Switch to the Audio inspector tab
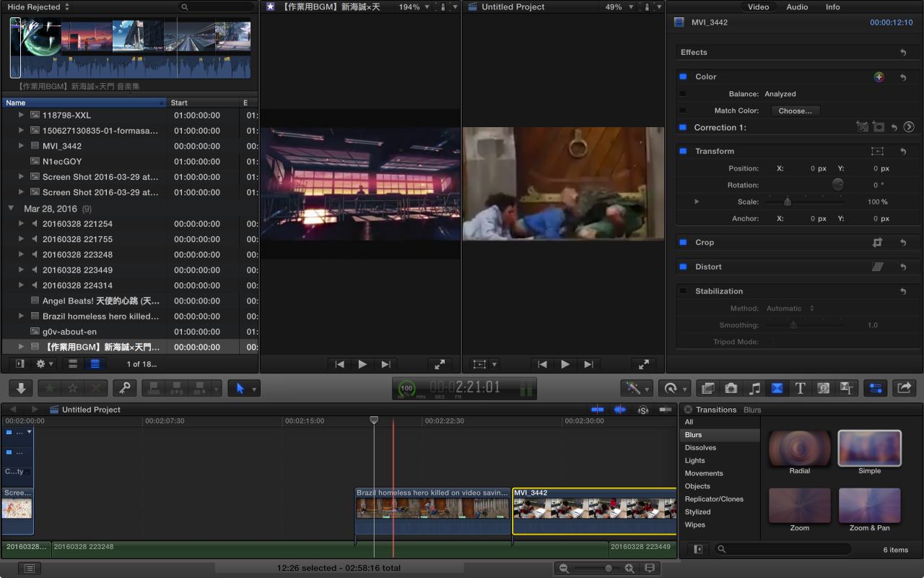 pos(797,7)
